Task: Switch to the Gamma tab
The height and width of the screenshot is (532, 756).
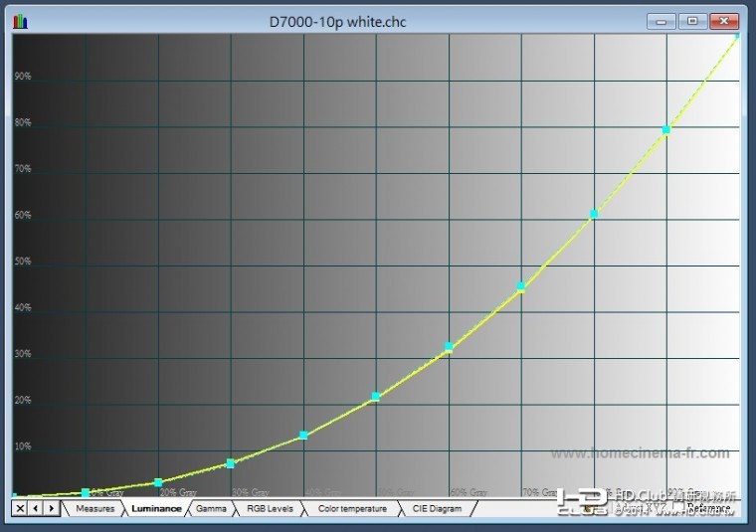Action: point(211,508)
